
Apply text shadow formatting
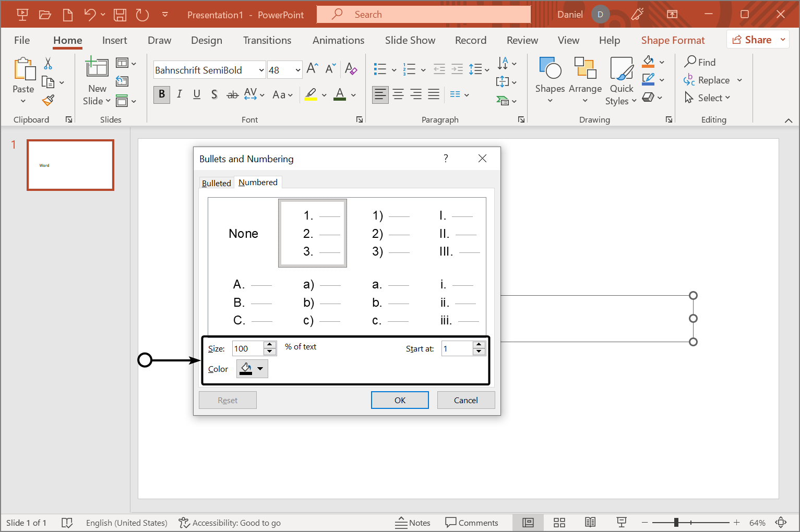tap(214, 94)
